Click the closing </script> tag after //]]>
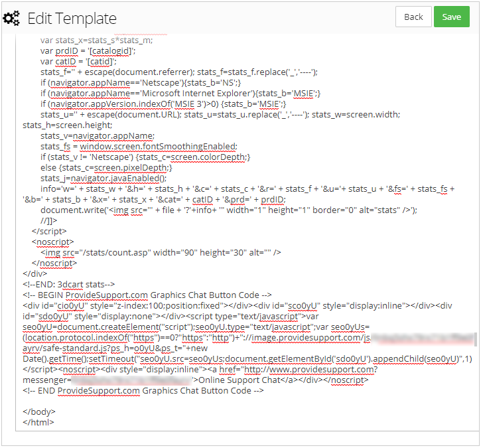This screenshot has height=448, width=481. [49, 231]
